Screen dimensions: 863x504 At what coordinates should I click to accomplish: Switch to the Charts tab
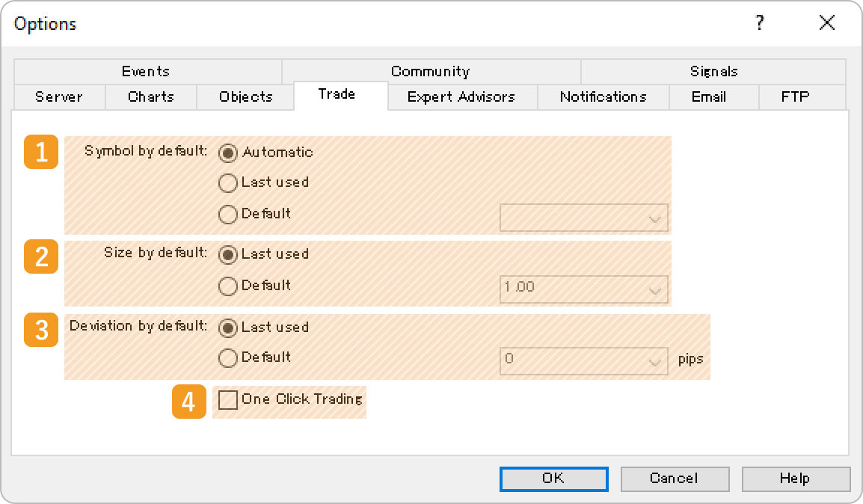(150, 96)
